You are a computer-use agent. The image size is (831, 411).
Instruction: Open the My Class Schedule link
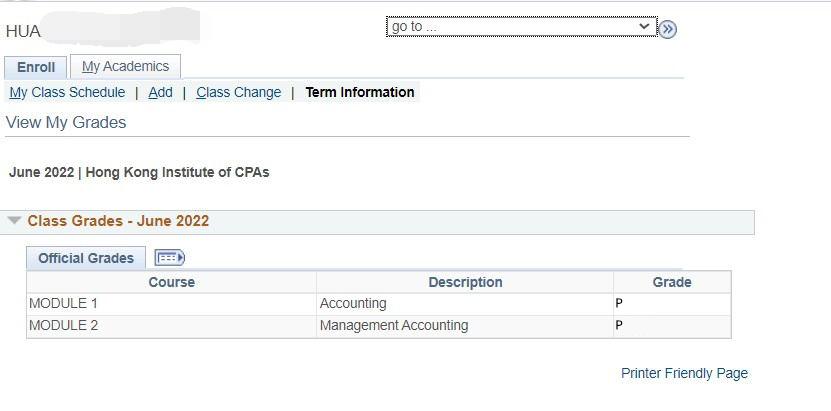click(67, 92)
